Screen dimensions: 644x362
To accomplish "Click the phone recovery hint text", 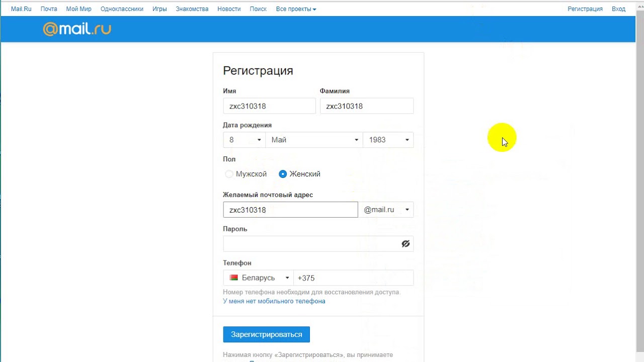I will [x=312, y=292].
